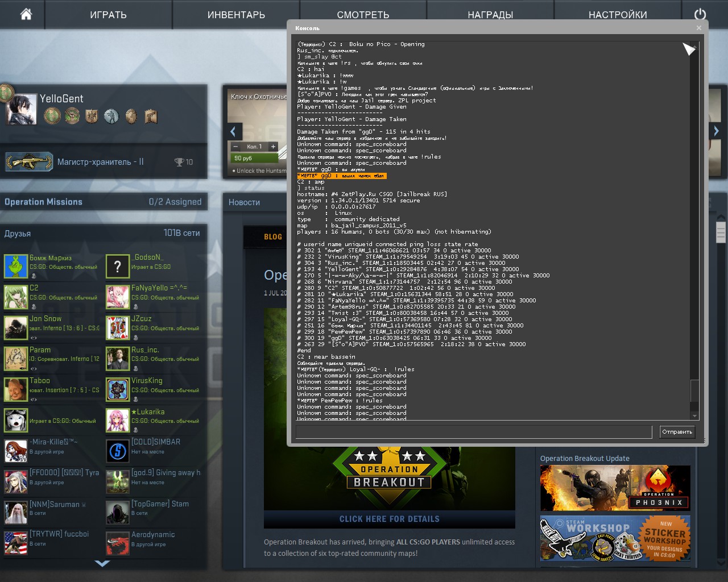Open the Steam Workshop sticker thumbnail
728x582 pixels.
615,538
